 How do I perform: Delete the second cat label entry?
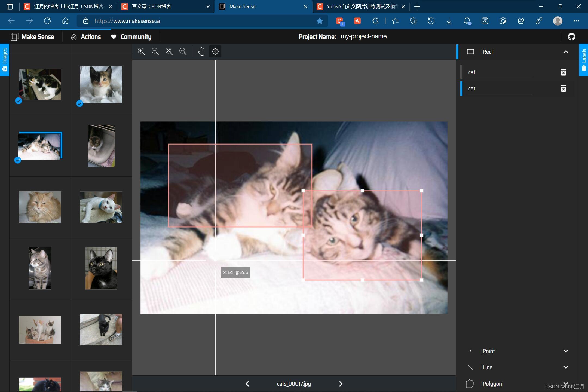pos(563,88)
